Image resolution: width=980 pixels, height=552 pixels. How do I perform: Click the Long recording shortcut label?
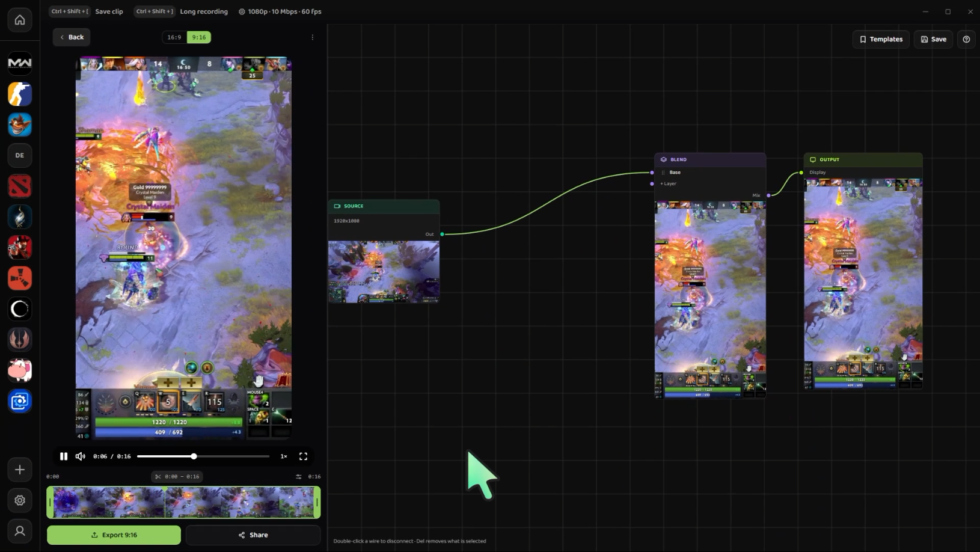(x=204, y=11)
